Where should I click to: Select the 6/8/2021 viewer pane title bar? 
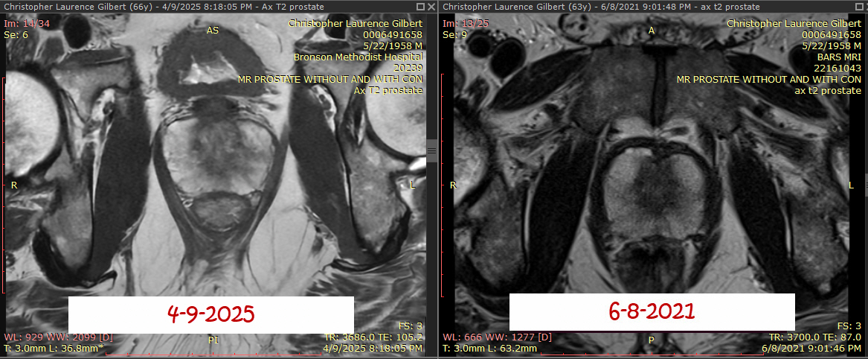click(653, 6)
